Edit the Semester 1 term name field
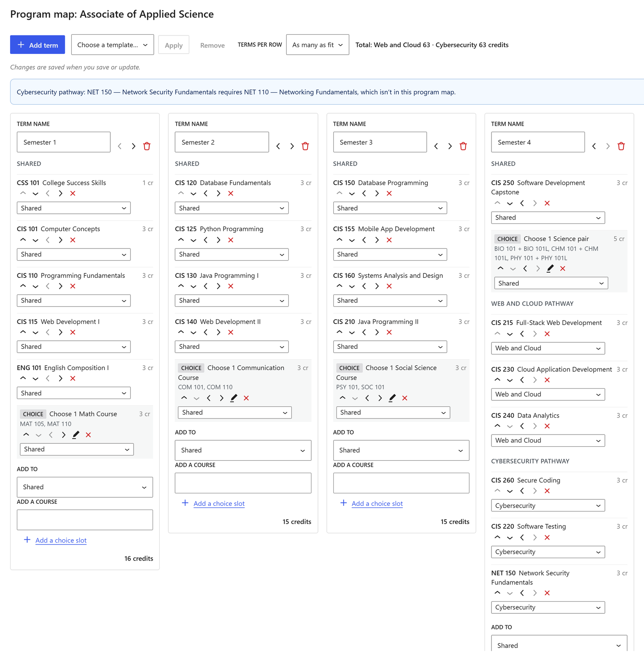 [64, 142]
